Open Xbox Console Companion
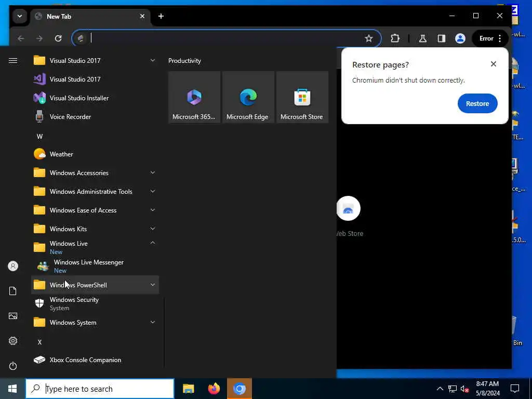The width and height of the screenshot is (532, 399). tap(95, 360)
